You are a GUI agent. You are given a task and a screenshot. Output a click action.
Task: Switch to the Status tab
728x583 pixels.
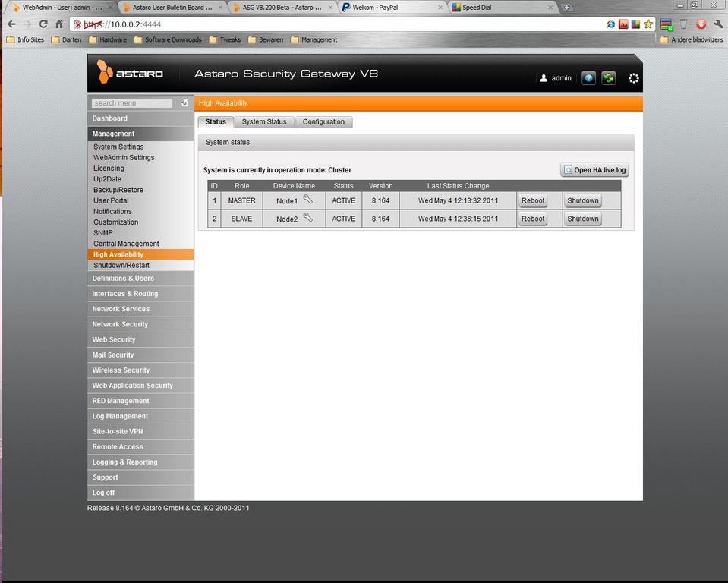(x=216, y=121)
